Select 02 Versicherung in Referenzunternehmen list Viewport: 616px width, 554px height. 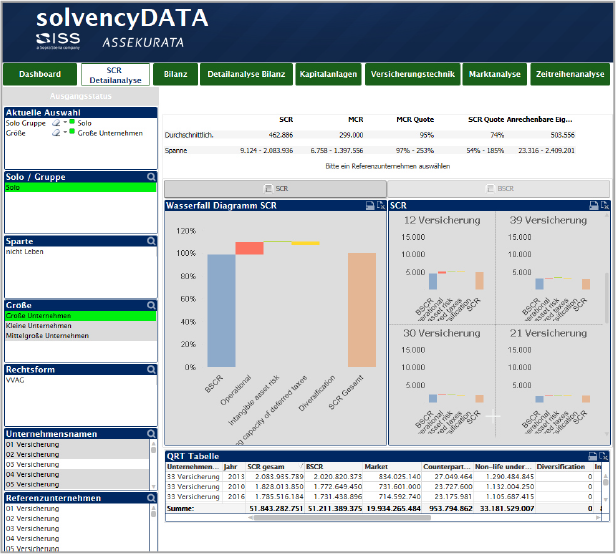[77, 519]
